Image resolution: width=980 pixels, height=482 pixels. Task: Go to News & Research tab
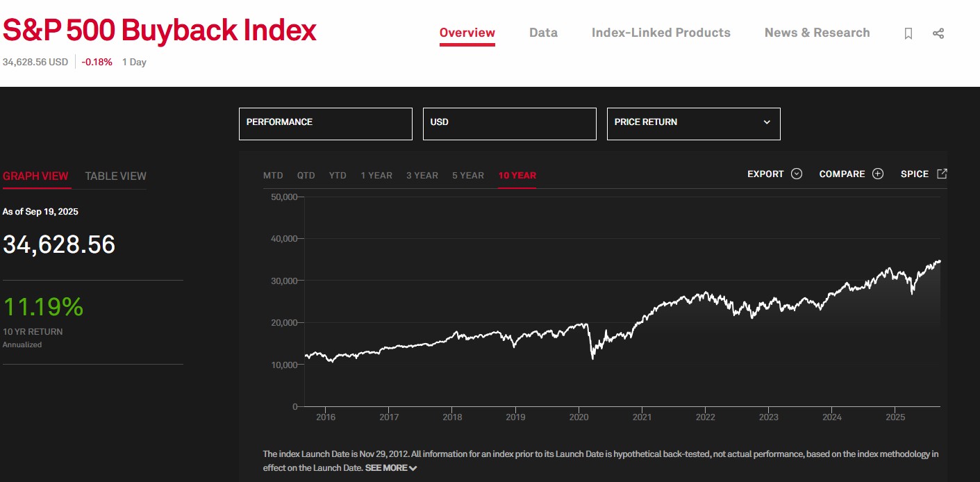coord(817,33)
